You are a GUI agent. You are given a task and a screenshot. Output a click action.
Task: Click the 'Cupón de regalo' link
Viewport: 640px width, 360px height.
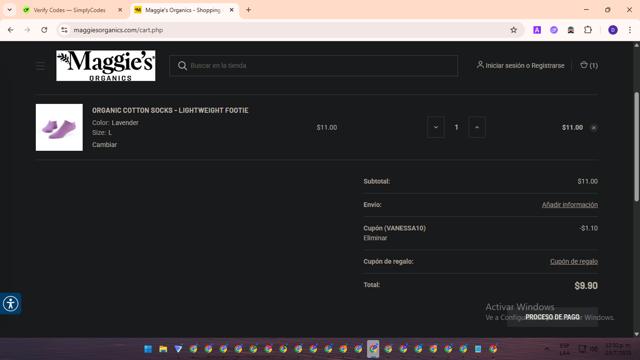click(x=574, y=261)
